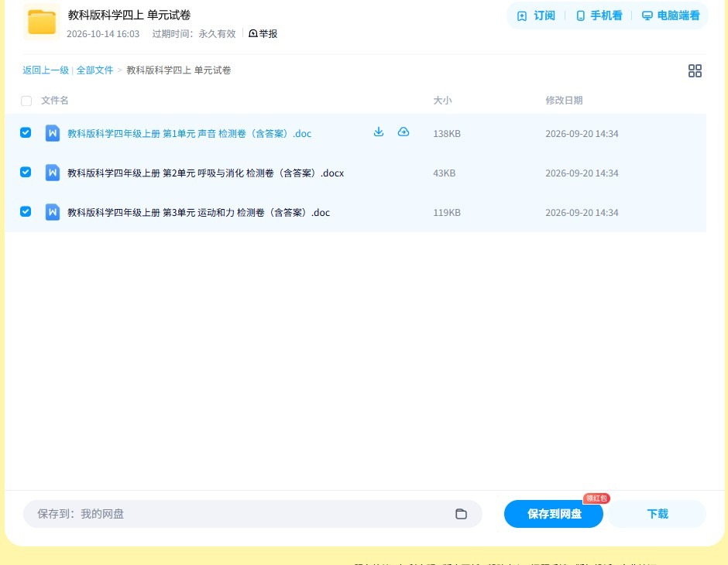Image resolution: width=728 pixels, height=565 pixels.
Task: Open file 第3单元 运动和力 检测卷 .doc
Action: pyautogui.click(x=199, y=212)
